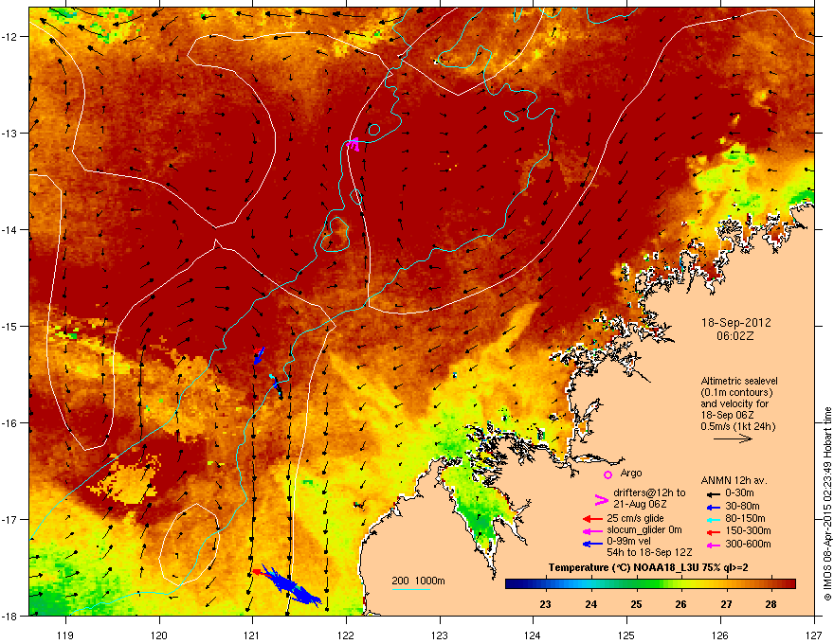Click the cyan 80-150m ANMN legend arrow
The height and width of the screenshot is (644, 834).
tap(713, 519)
